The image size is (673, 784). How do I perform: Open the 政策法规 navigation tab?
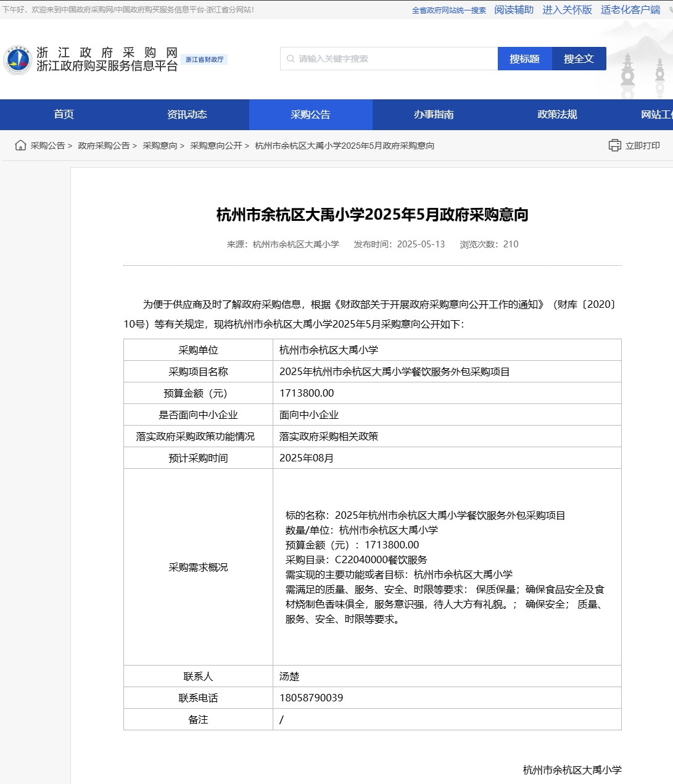click(557, 114)
